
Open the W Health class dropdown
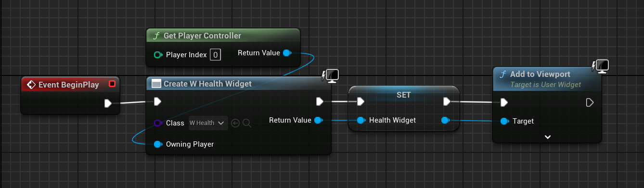208,123
